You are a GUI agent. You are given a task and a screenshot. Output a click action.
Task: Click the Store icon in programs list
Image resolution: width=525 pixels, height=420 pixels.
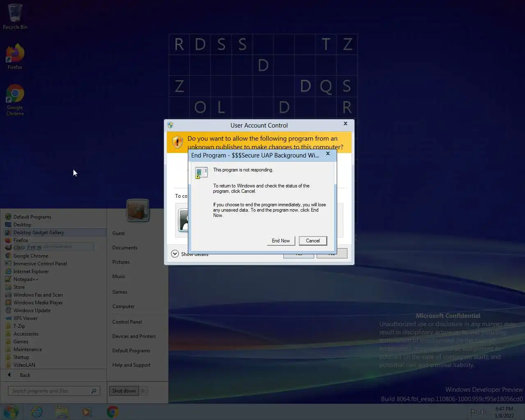(x=8, y=287)
